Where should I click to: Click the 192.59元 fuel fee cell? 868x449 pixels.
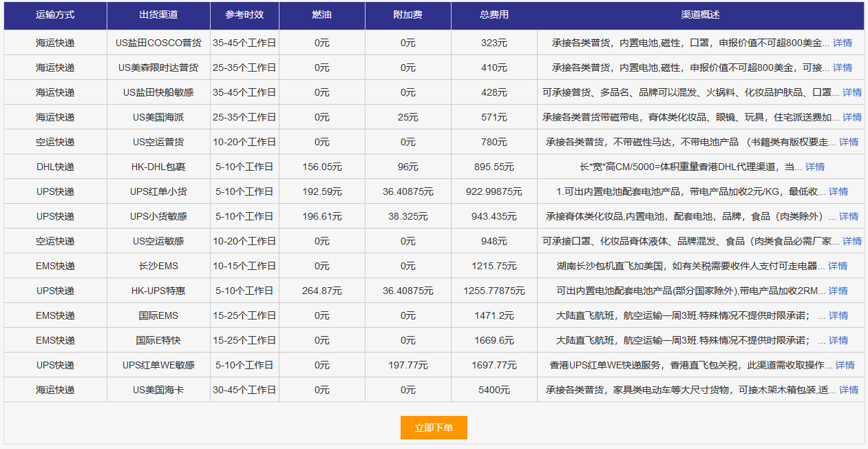click(x=322, y=191)
